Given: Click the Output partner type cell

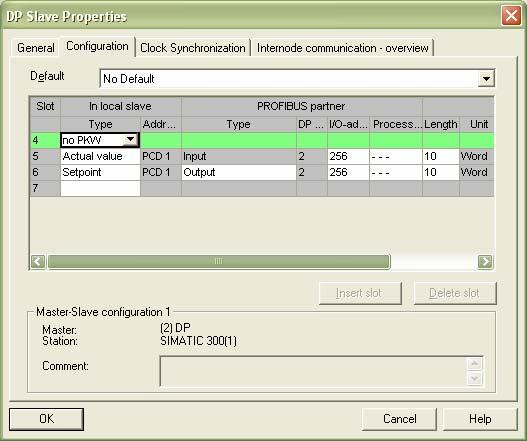Looking at the screenshot, I should click(x=239, y=172).
